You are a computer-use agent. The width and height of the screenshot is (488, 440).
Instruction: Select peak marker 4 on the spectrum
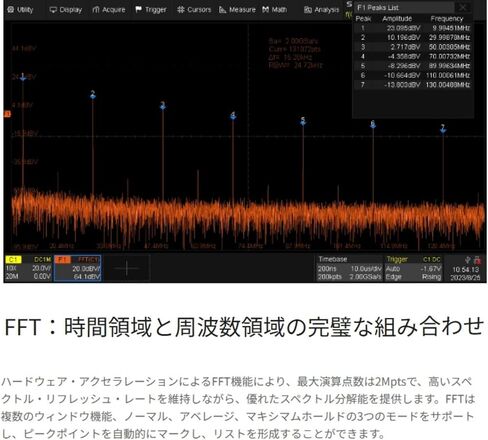[x=233, y=115]
